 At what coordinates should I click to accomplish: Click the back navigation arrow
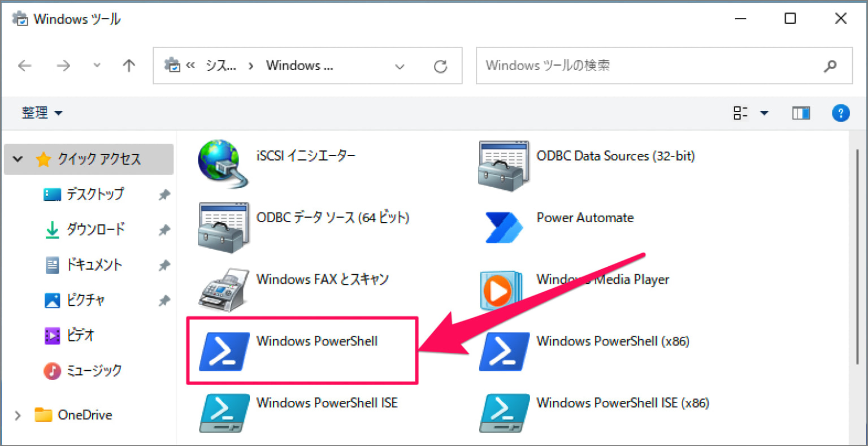click(25, 66)
